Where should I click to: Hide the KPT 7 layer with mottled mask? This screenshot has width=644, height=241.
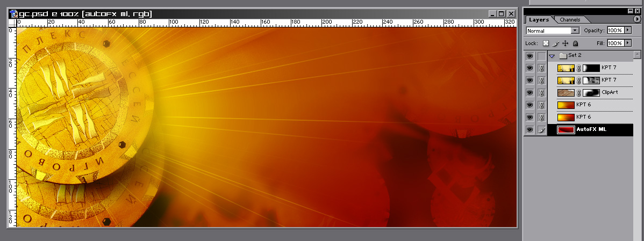coord(530,81)
